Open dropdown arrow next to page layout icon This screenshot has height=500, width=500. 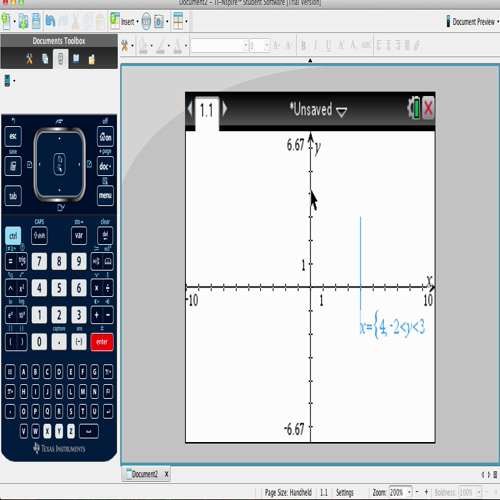pos(186,21)
